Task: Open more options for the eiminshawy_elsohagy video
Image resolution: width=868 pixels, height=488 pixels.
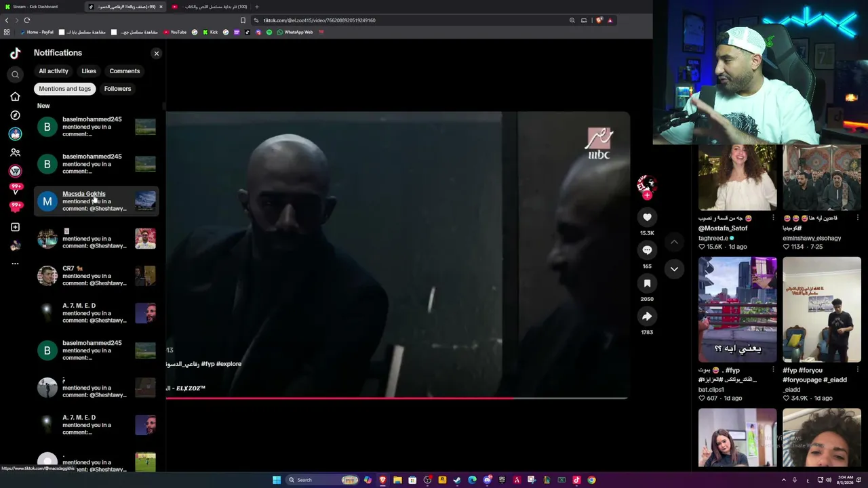Action: point(857,218)
